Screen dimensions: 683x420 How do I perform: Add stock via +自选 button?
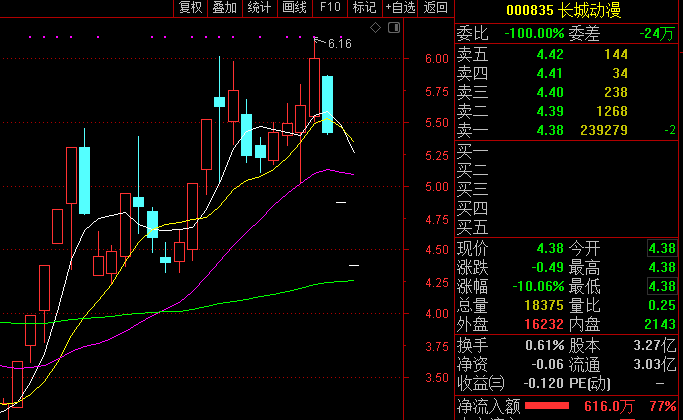click(x=400, y=8)
